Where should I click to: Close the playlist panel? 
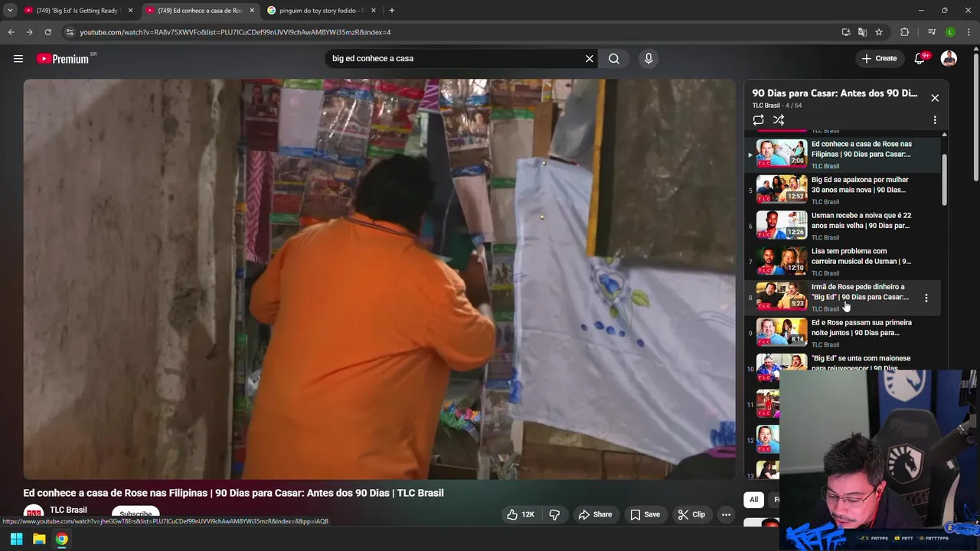935,98
